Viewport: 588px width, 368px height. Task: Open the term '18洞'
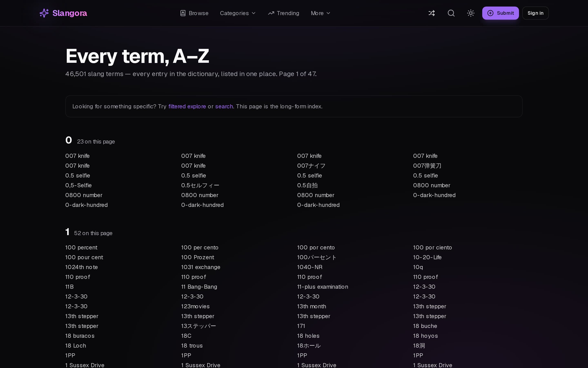[x=419, y=346]
